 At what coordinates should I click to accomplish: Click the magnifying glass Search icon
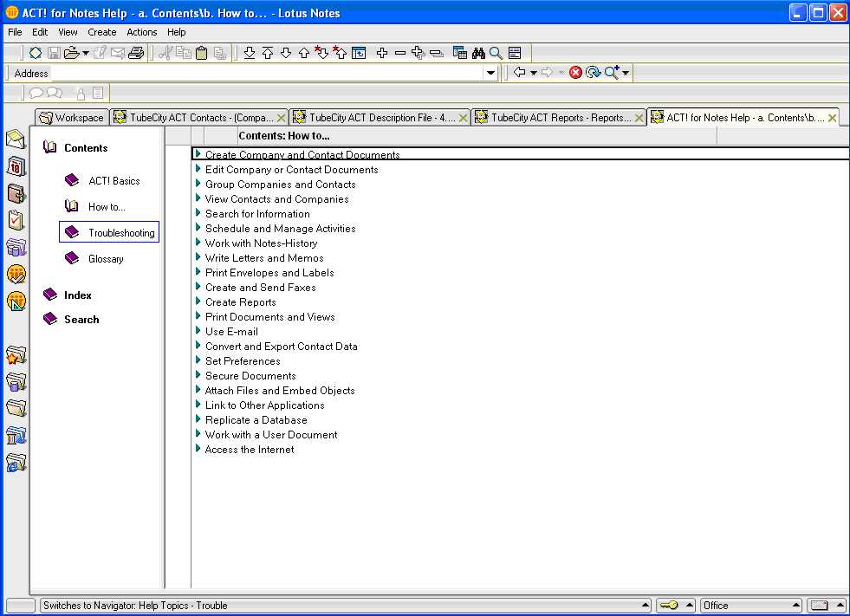pos(496,53)
